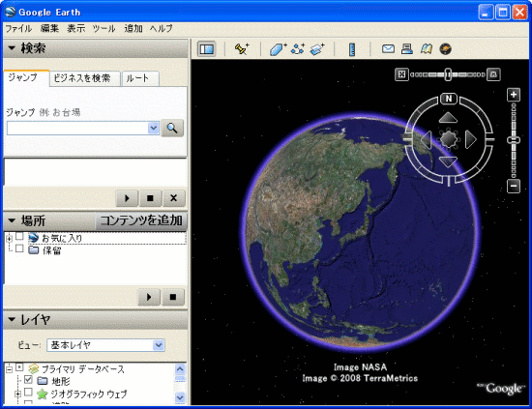The width and height of the screenshot is (532, 409).
Task: Click the zoom out minus button
Action: [514, 186]
